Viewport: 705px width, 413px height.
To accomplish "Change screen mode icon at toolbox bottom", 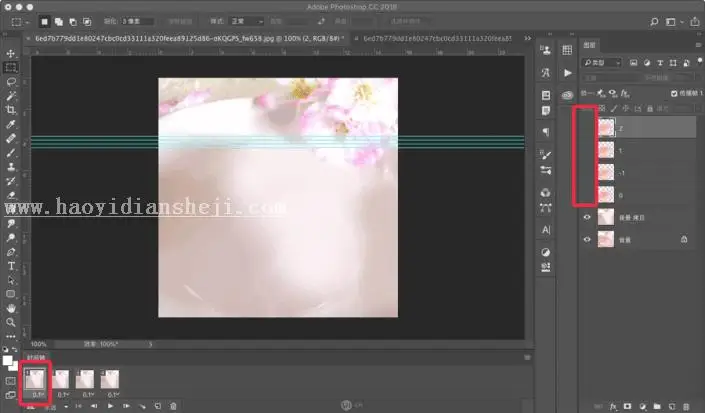I will tap(10, 395).
